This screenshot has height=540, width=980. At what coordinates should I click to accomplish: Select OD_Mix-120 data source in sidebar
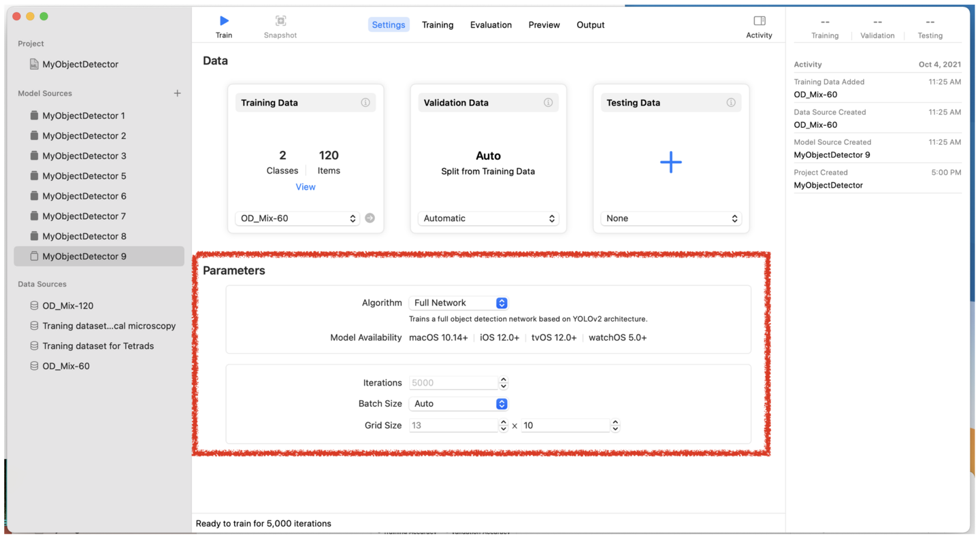point(68,305)
